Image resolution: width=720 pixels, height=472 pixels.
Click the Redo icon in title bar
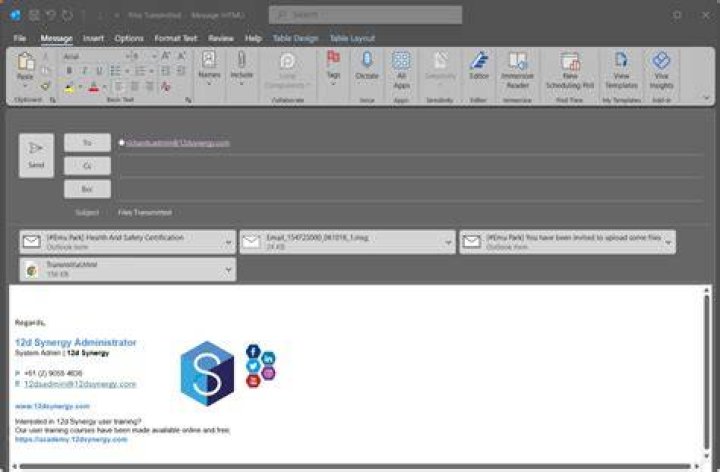click(x=67, y=15)
